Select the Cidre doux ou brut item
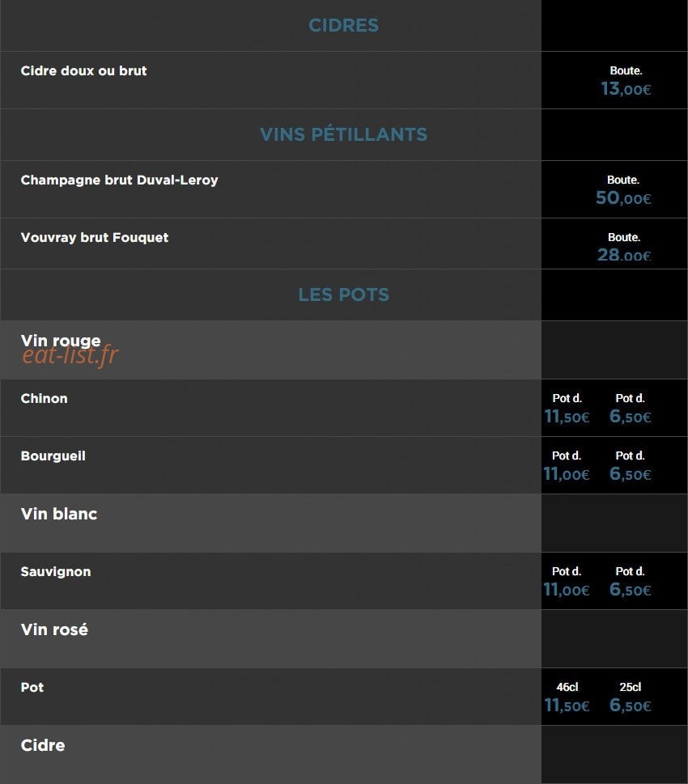The image size is (688, 784). pos(83,71)
